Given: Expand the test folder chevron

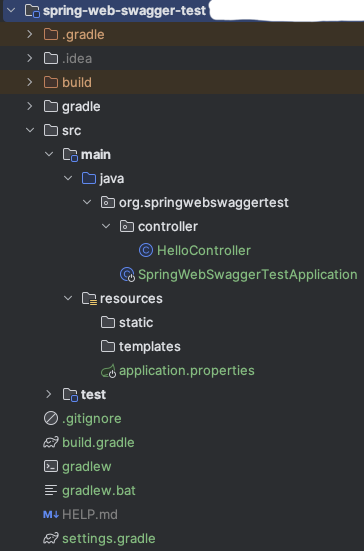Looking at the screenshot, I should pyautogui.click(x=49, y=394).
